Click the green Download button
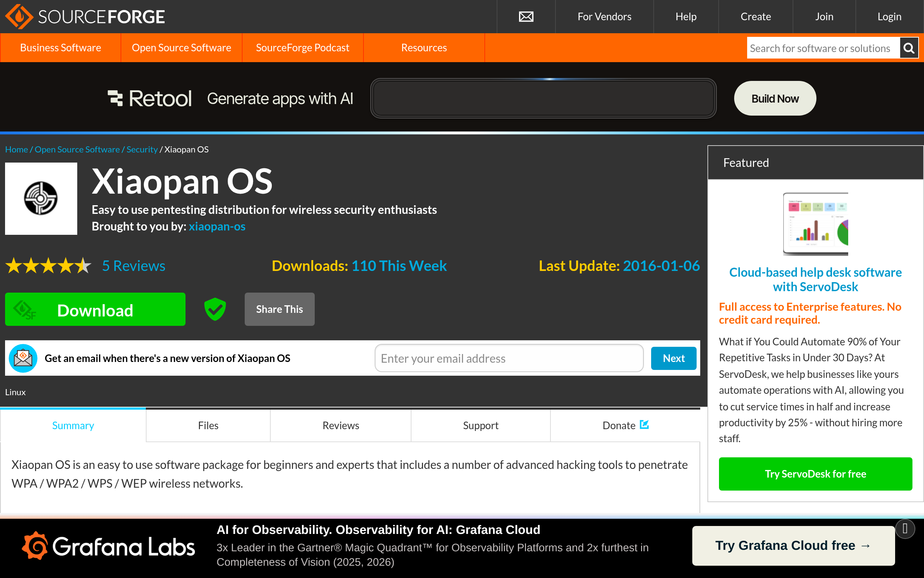Image resolution: width=924 pixels, height=578 pixels. tap(95, 309)
